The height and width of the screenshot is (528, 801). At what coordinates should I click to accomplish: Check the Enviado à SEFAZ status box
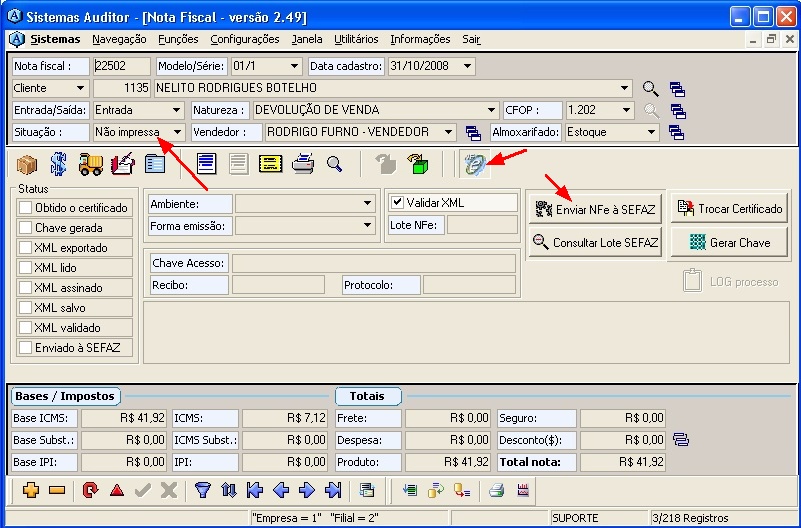coord(26,348)
